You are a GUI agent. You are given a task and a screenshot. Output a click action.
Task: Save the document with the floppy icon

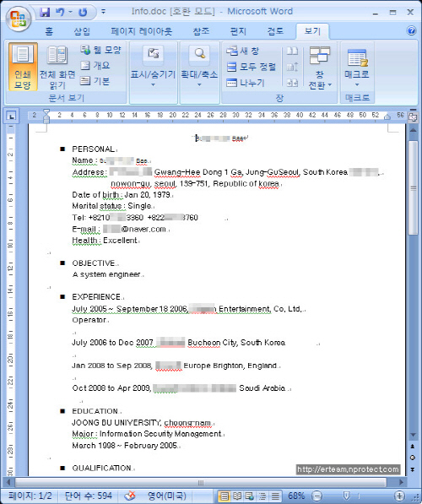(x=45, y=12)
